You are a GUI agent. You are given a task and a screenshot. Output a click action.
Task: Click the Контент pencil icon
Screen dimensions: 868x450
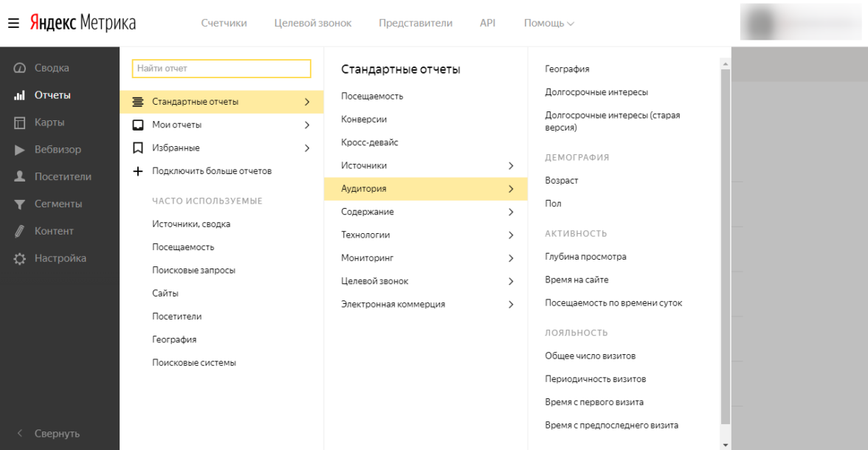click(x=20, y=232)
